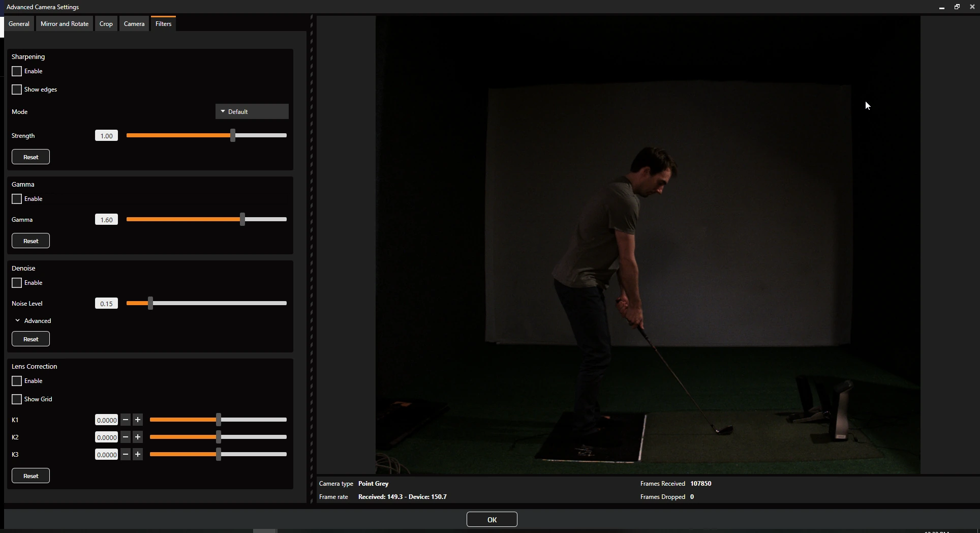980x533 pixels.
Task: Increase K1 with the plus button
Action: [138, 420]
